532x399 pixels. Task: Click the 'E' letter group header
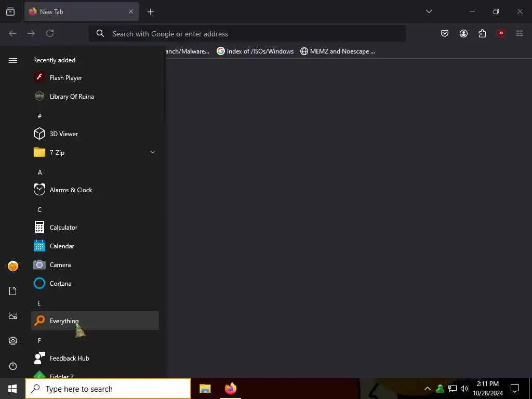tap(39, 303)
